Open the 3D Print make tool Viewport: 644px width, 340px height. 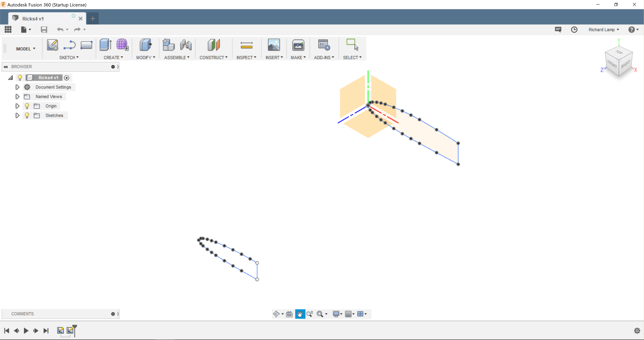(298, 45)
